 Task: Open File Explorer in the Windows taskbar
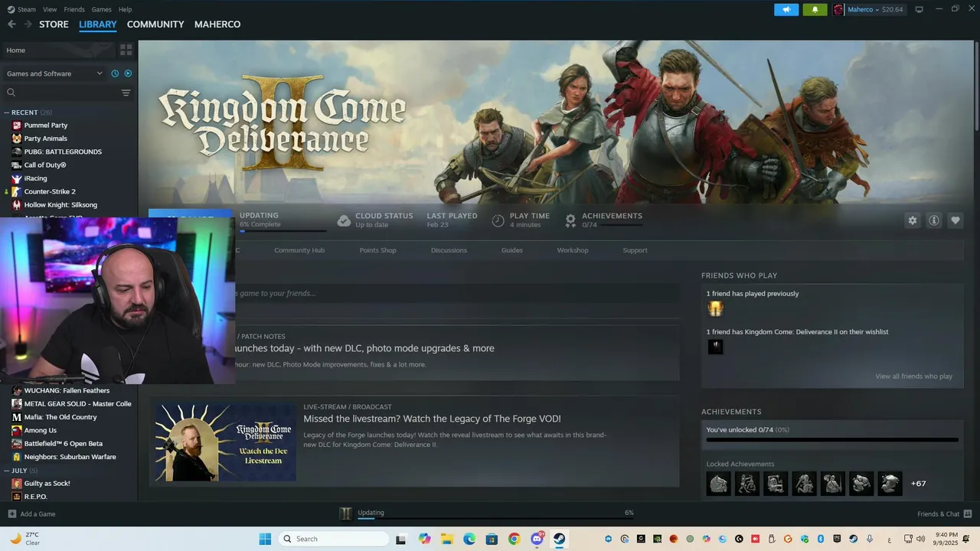coord(446,539)
